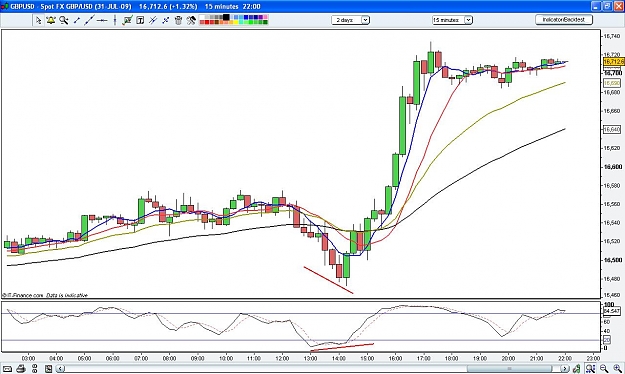Select the blue points drawing tool
Viewport: 625px width, 374px height.
tap(165, 20)
